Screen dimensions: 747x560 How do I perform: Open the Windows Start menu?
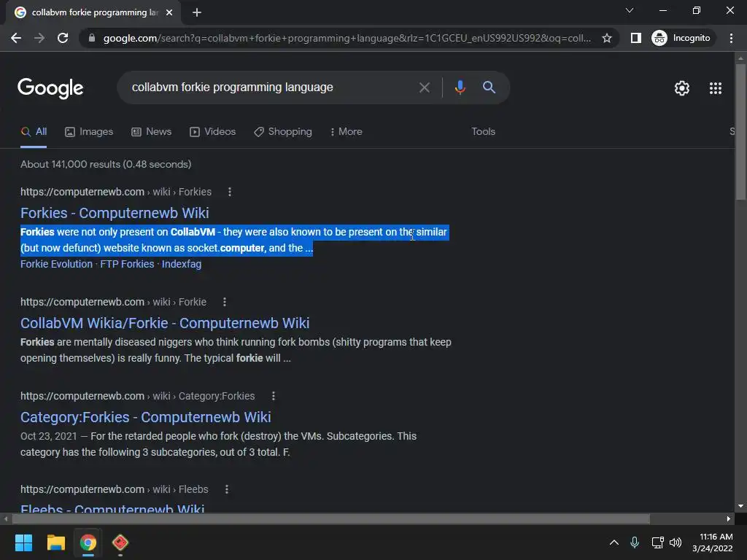(x=23, y=542)
